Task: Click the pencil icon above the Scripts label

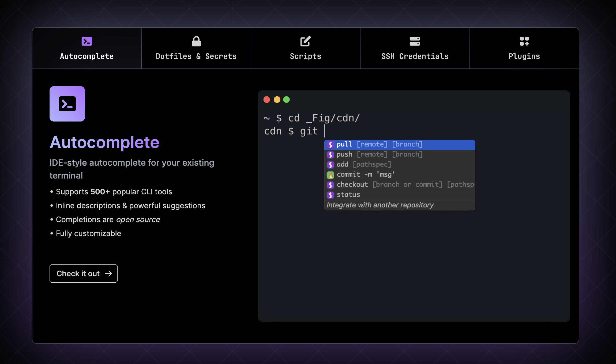Action: (x=305, y=41)
